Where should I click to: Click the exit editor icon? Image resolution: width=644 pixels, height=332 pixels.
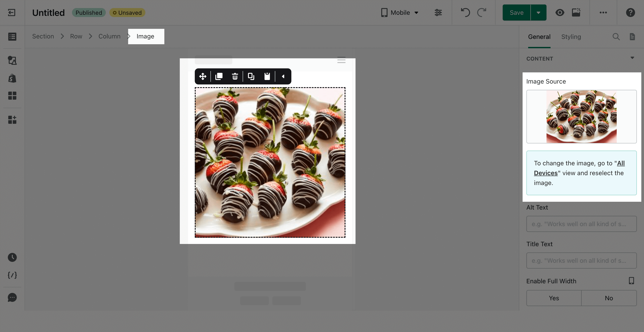[x=12, y=13]
